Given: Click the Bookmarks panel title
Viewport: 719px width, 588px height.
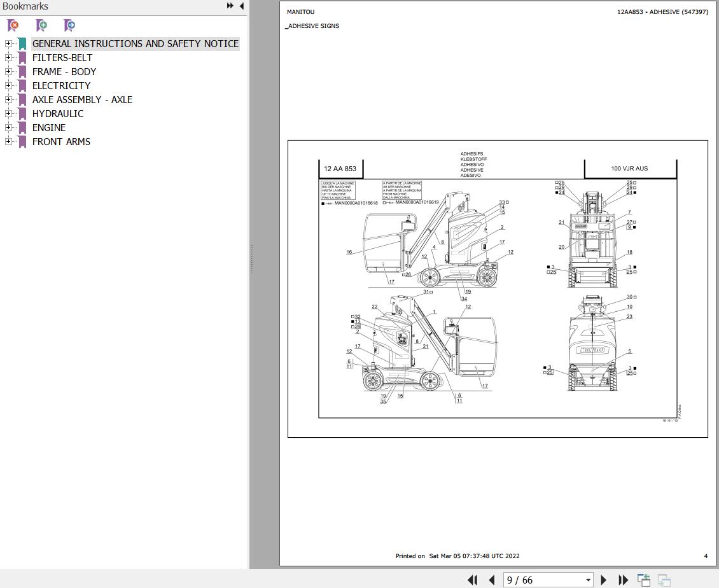Looking at the screenshot, I should pos(25,6).
